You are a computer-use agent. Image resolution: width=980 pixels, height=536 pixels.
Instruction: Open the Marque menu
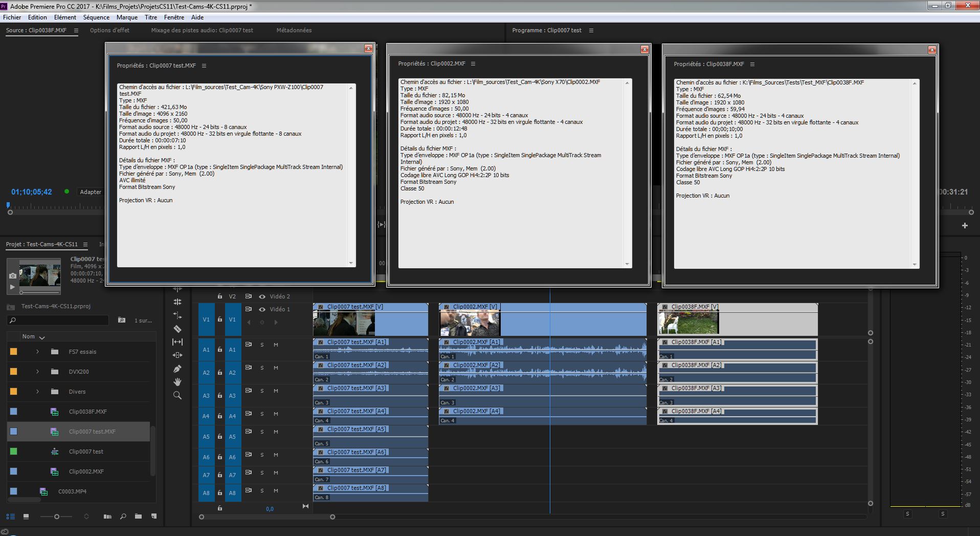(127, 17)
